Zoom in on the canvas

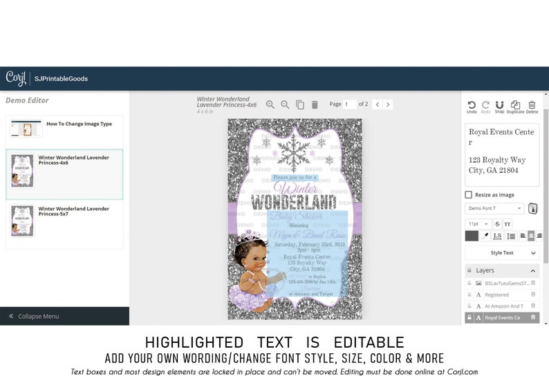[x=270, y=104]
